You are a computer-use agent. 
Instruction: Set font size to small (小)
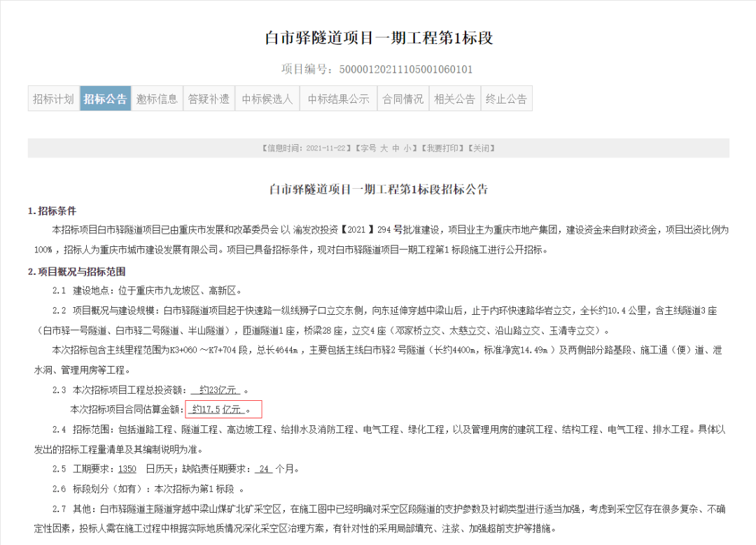point(407,148)
